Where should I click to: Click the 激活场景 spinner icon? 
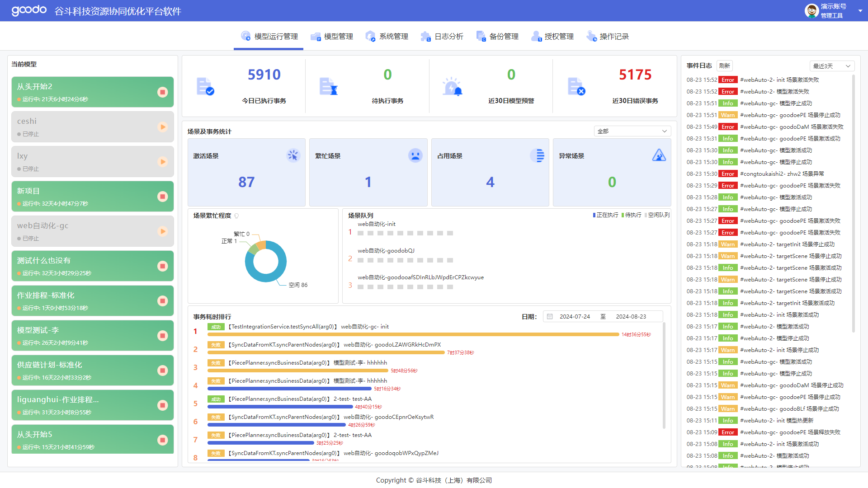(x=293, y=155)
